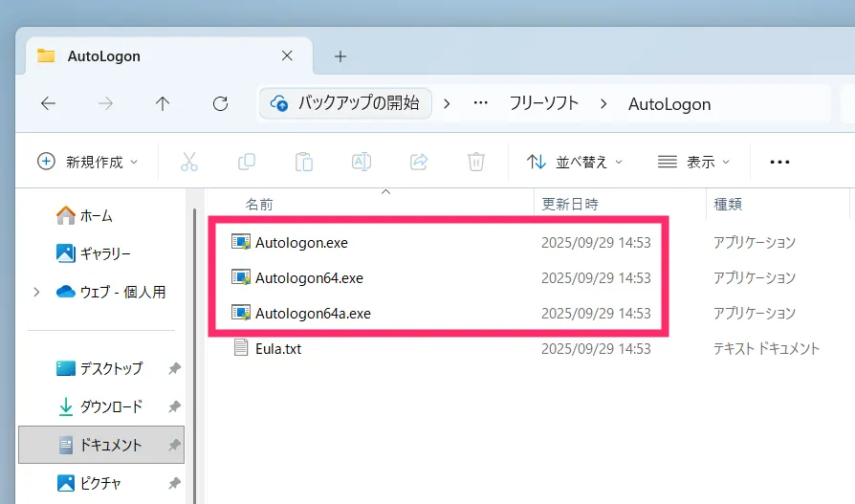This screenshot has width=855, height=504.
Task: Open the 表示 view dropdown
Action: click(x=693, y=162)
